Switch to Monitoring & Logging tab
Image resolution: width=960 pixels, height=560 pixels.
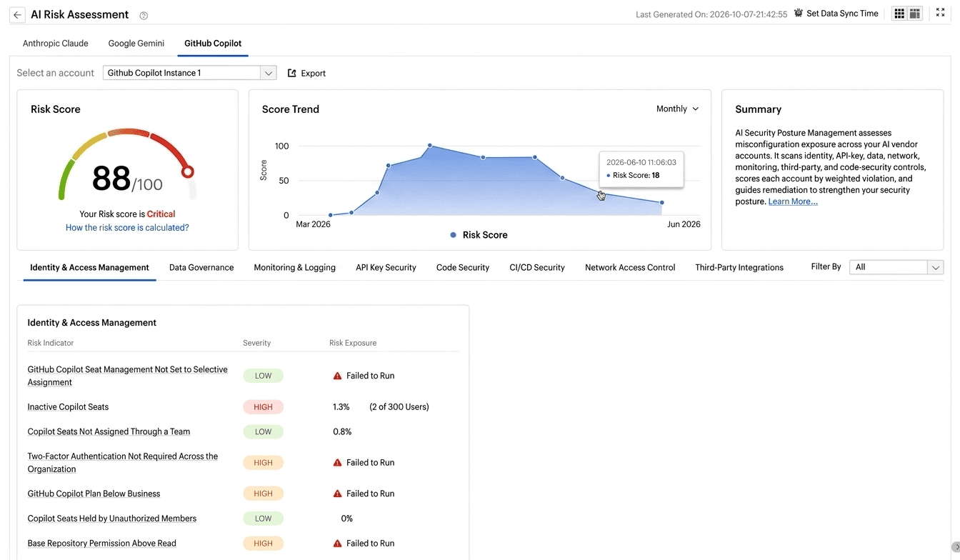coord(294,268)
